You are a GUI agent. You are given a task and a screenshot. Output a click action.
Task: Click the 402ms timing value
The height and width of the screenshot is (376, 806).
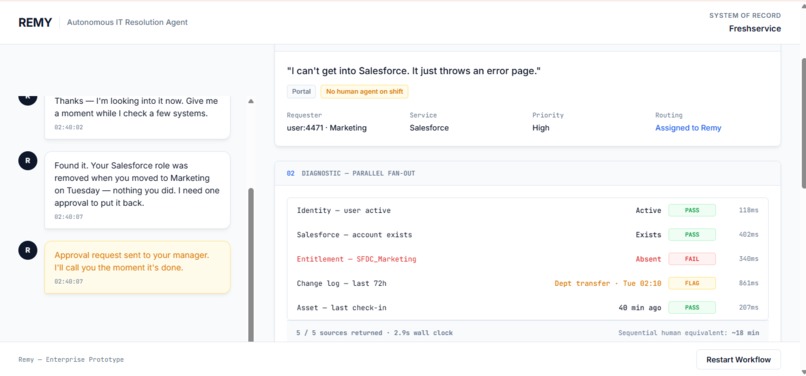click(x=748, y=235)
